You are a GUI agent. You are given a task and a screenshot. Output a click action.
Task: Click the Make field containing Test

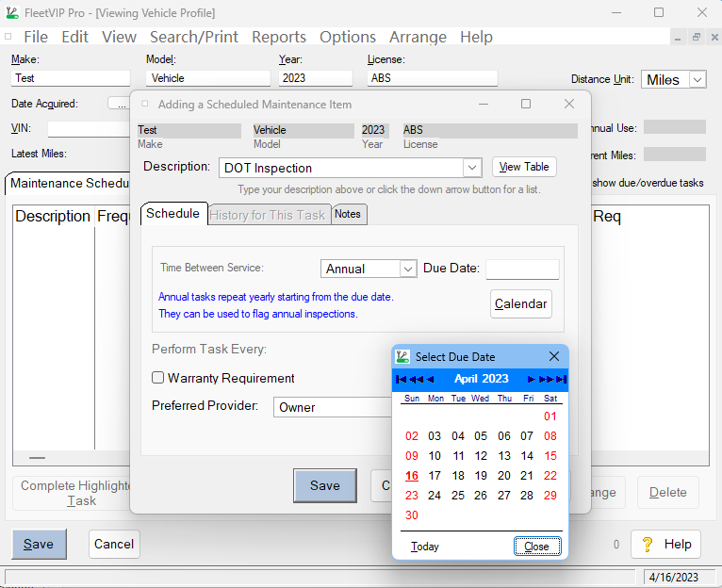click(71, 78)
